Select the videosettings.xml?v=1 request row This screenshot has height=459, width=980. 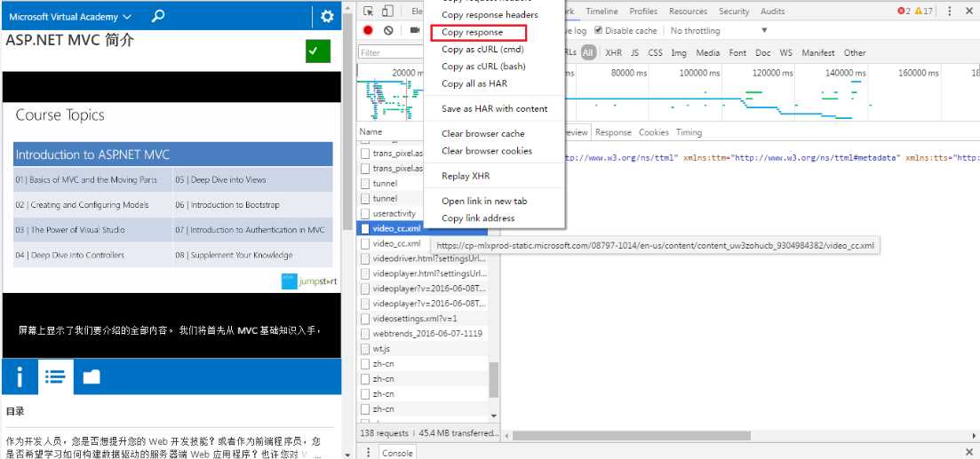click(421, 319)
